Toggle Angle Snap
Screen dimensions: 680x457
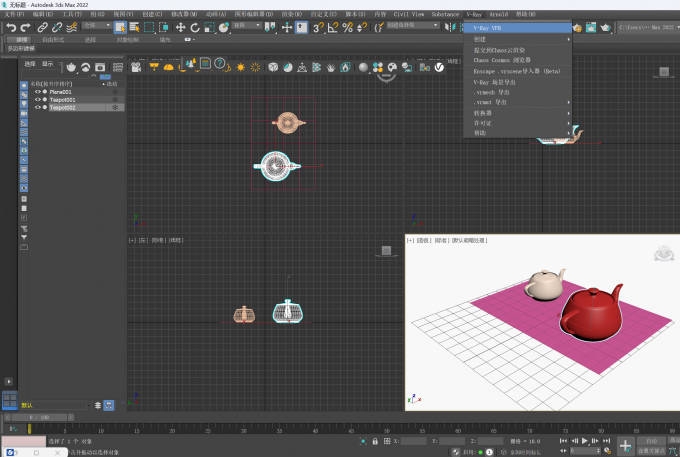[333, 27]
